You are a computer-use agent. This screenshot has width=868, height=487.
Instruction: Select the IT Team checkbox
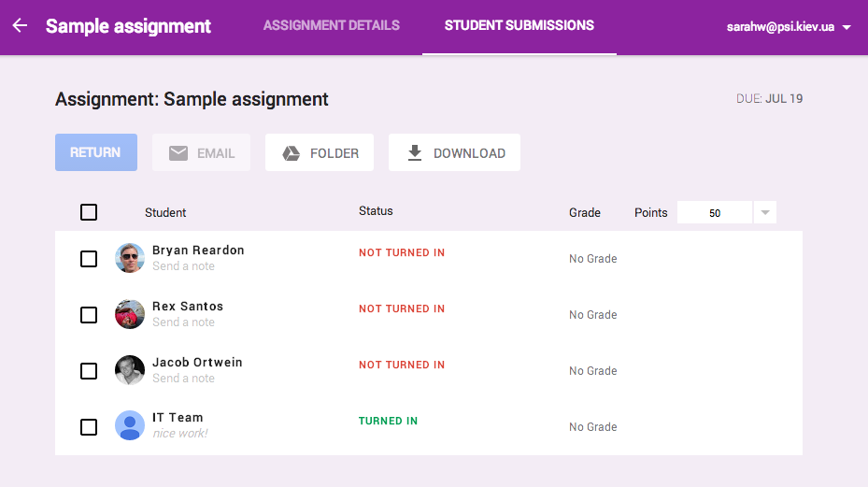pos(89,427)
